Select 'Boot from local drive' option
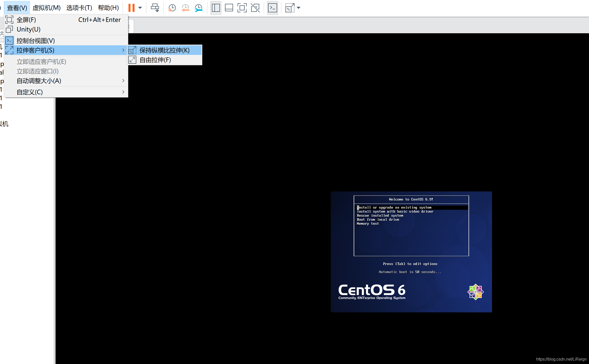The width and height of the screenshot is (589, 364). [x=378, y=219]
